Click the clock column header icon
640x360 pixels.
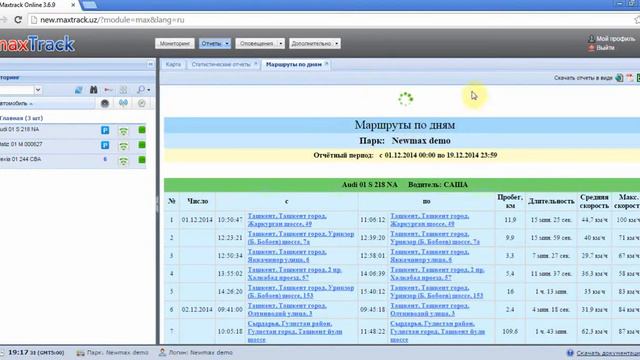tap(142, 104)
